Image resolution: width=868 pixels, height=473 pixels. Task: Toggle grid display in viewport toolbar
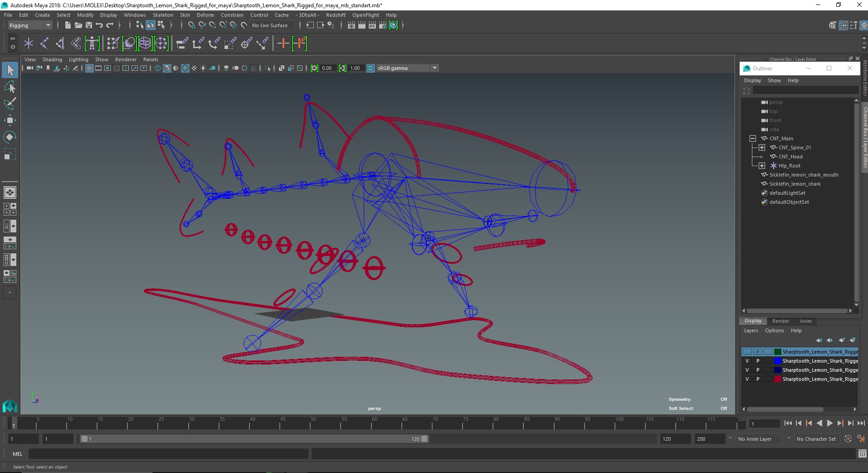coord(89,68)
